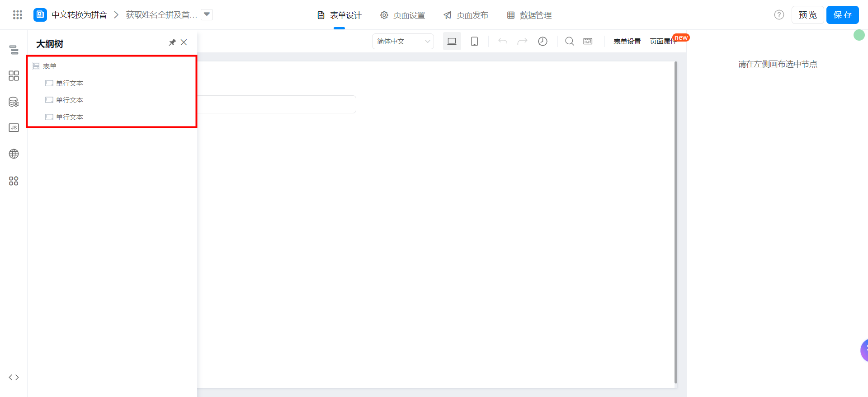Switch to the 页面发布 tab
Image resolution: width=868 pixels, height=397 pixels.
click(x=466, y=15)
